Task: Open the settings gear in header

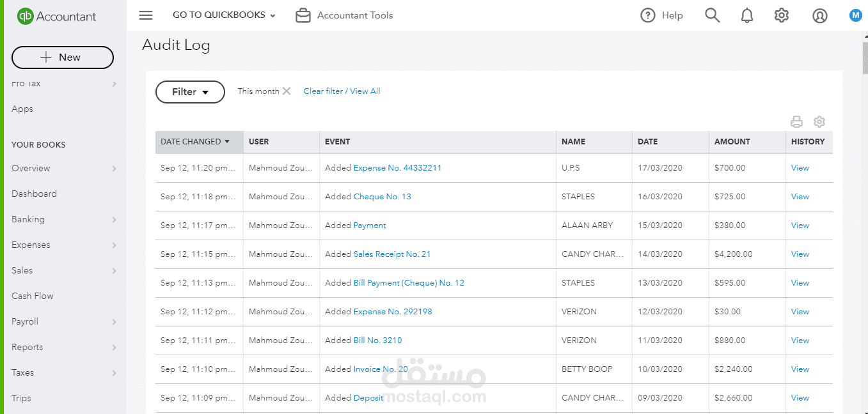Action: click(x=782, y=15)
